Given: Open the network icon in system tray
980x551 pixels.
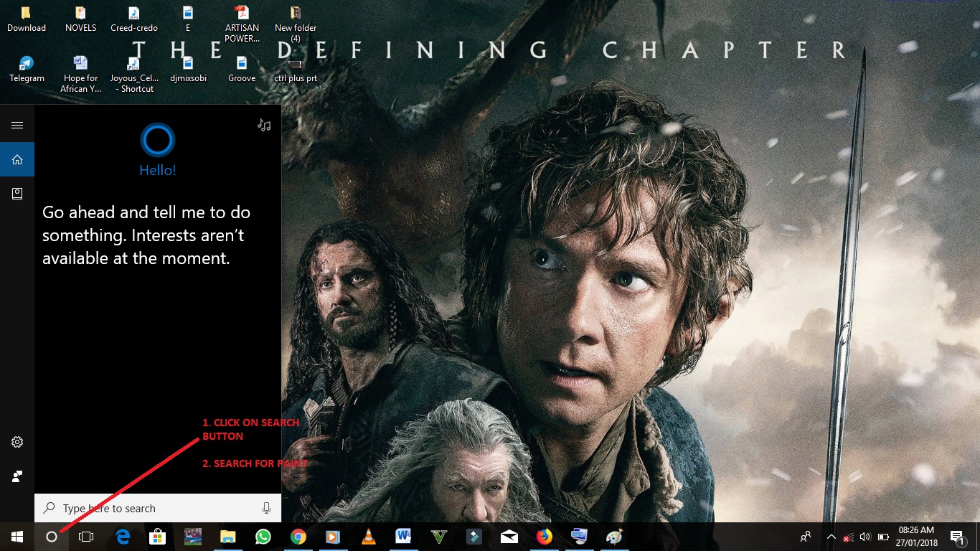Looking at the screenshot, I should click(x=848, y=537).
